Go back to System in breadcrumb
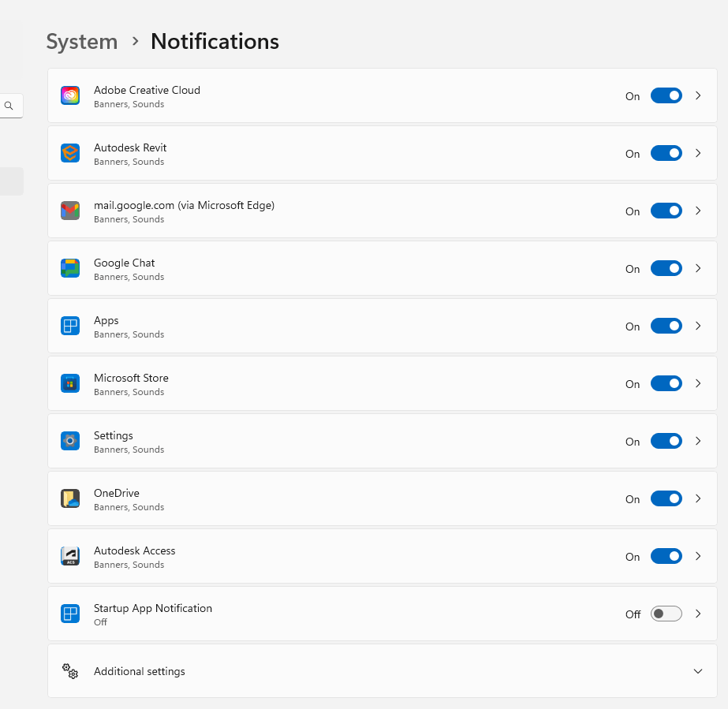This screenshot has height=709, width=728. tap(82, 42)
